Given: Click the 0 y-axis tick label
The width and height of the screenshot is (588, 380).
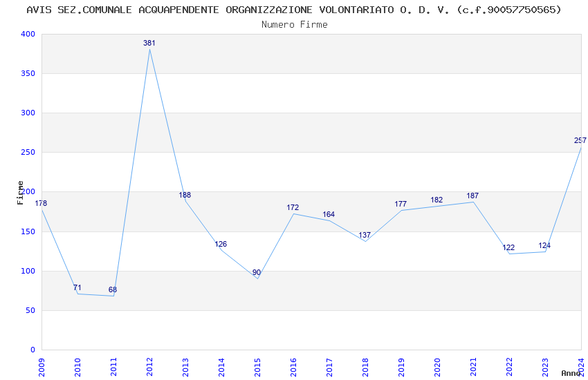Looking at the screenshot, I should pyautogui.click(x=33, y=350).
